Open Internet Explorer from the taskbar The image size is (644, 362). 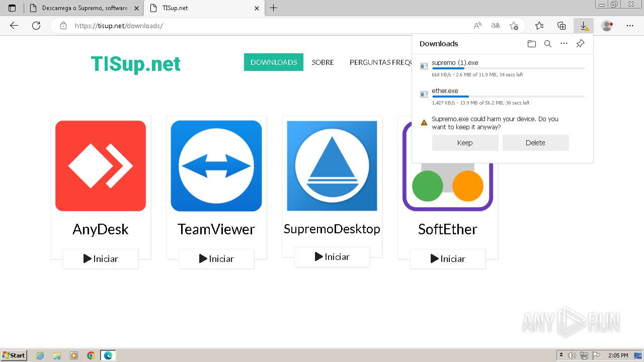point(40,355)
